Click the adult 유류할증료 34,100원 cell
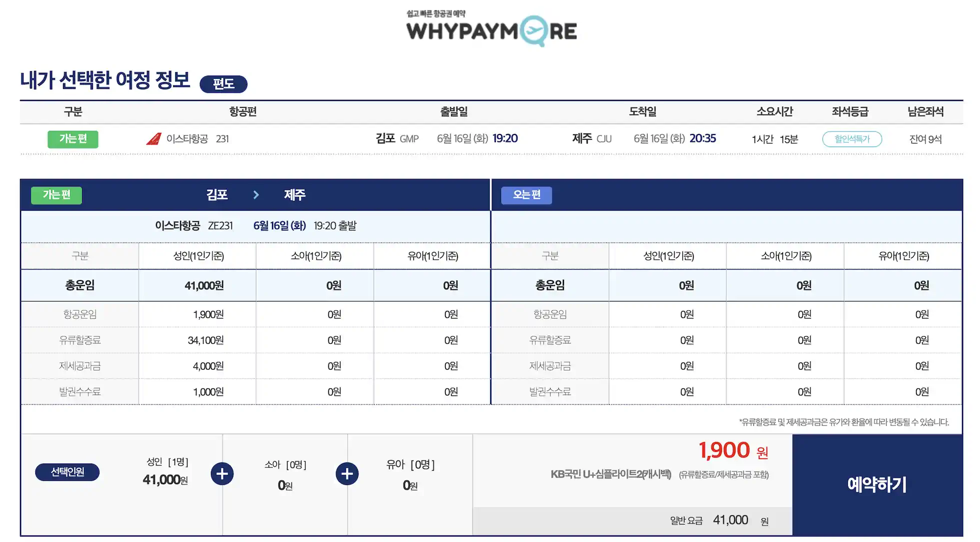The image size is (980, 542). (x=197, y=340)
